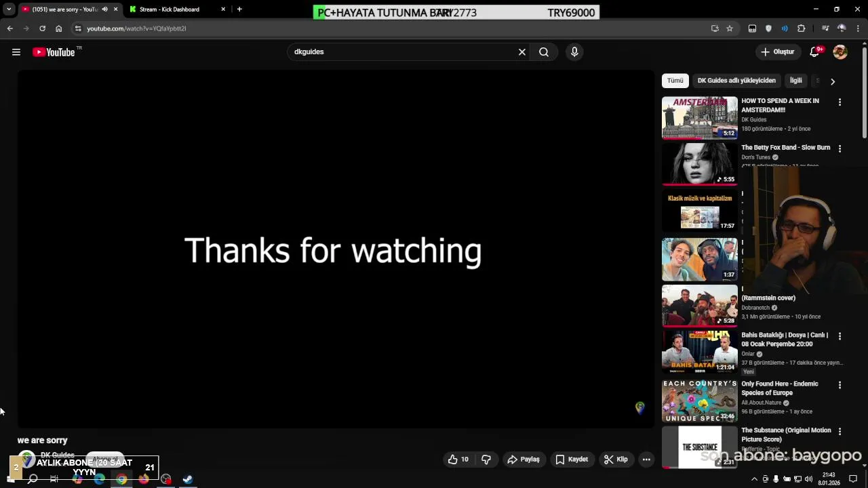This screenshot has width=868, height=488.
Task: Install app icon in address bar
Action: pyautogui.click(x=715, y=28)
